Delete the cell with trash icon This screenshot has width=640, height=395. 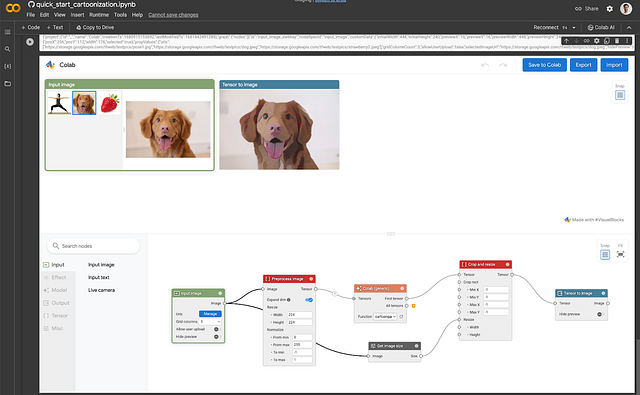tap(617, 41)
